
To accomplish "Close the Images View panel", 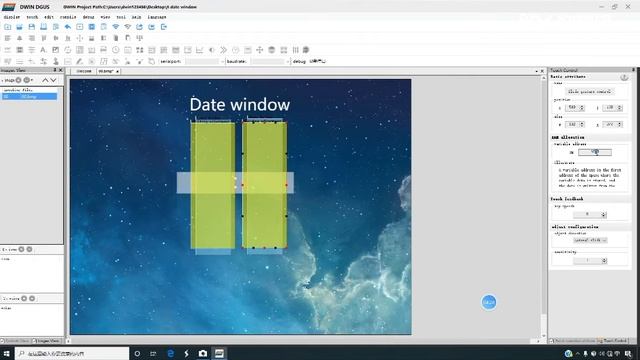I will (x=61, y=70).
